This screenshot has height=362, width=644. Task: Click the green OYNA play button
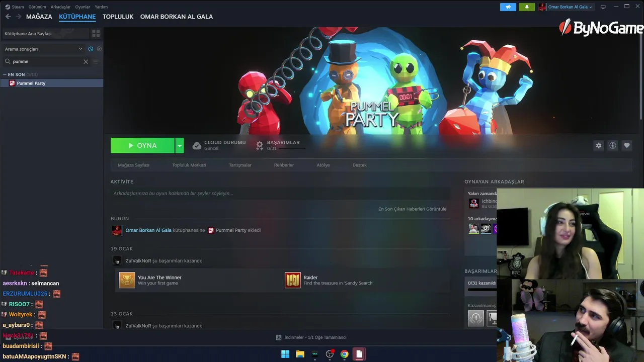(x=142, y=145)
